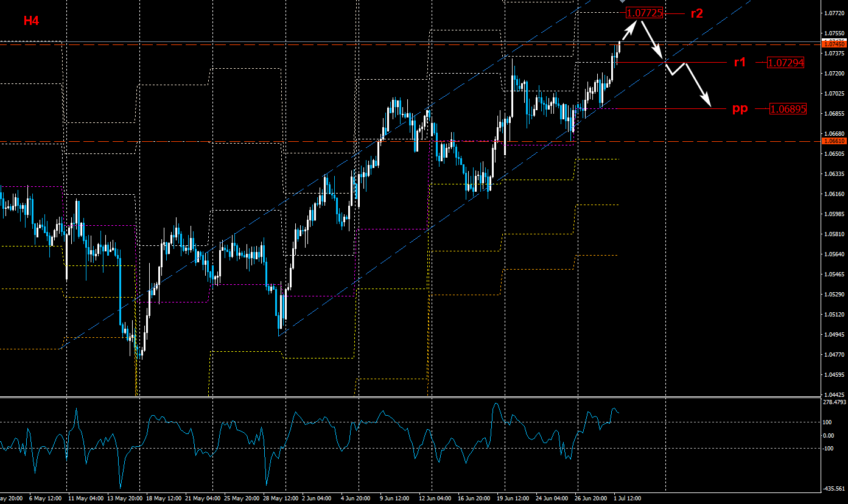Click the orange 1.07450 price tag
848x504 pixels.
point(834,44)
